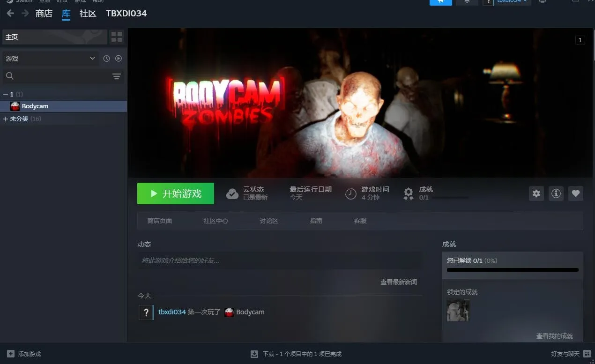Image resolution: width=595 pixels, height=364 pixels.
Task: Click the achievements progress bar
Action: click(x=513, y=270)
